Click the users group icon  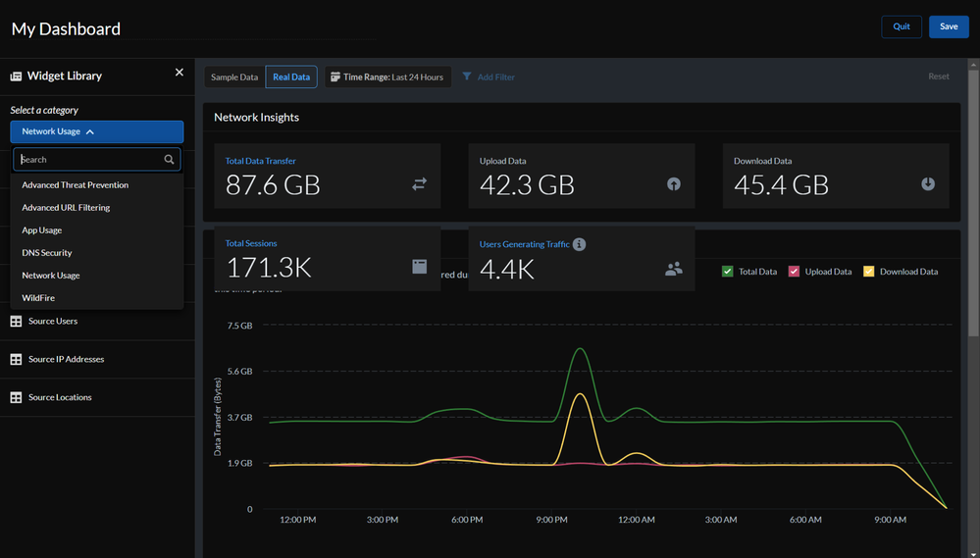pos(674,268)
